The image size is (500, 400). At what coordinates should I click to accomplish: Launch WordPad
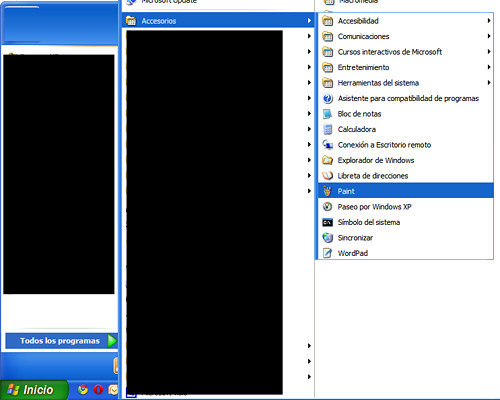coord(406,253)
